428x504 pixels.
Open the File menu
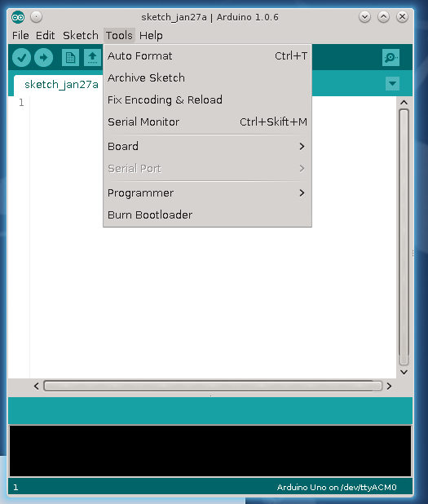pyautogui.click(x=20, y=35)
